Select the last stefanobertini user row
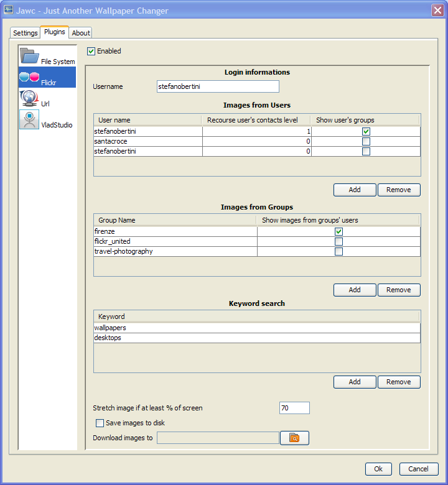 pyautogui.click(x=257, y=151)
